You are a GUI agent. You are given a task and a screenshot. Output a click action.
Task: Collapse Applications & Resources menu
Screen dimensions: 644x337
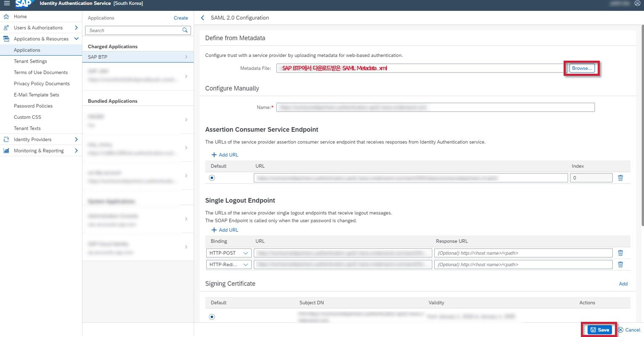pos(76,39)
